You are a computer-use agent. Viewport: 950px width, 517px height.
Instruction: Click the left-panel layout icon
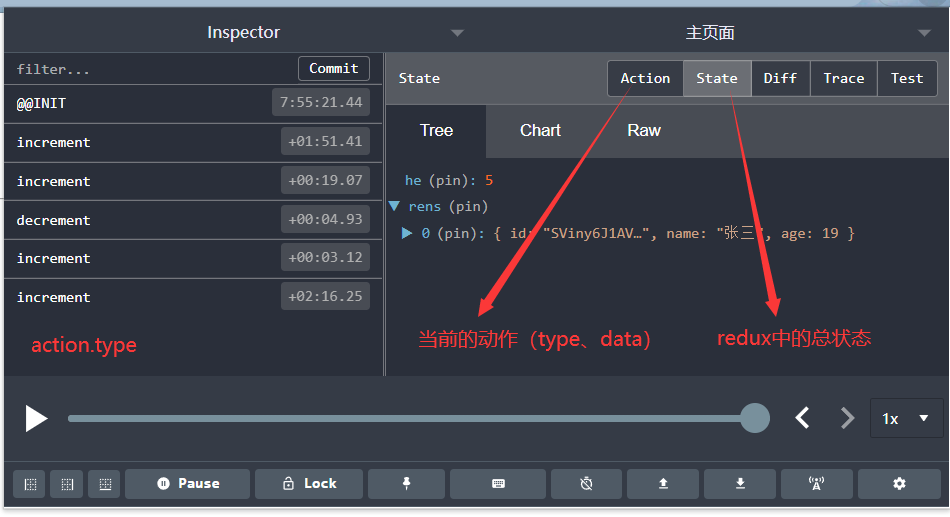30,484
